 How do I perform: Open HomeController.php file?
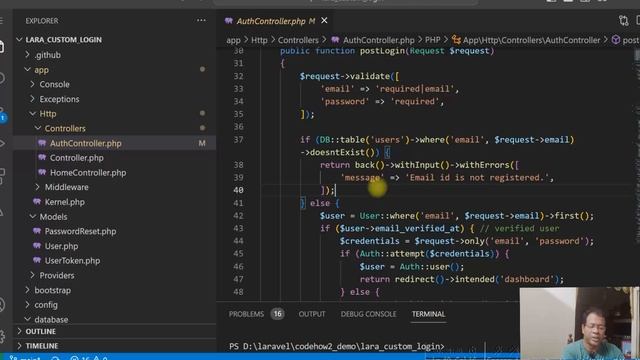(x=88, y=173)
